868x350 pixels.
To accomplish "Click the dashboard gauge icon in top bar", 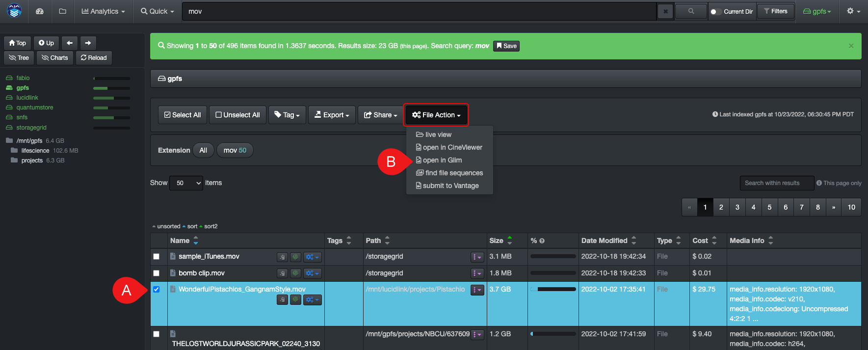I will pyautogui.click(x=40, y=11).
